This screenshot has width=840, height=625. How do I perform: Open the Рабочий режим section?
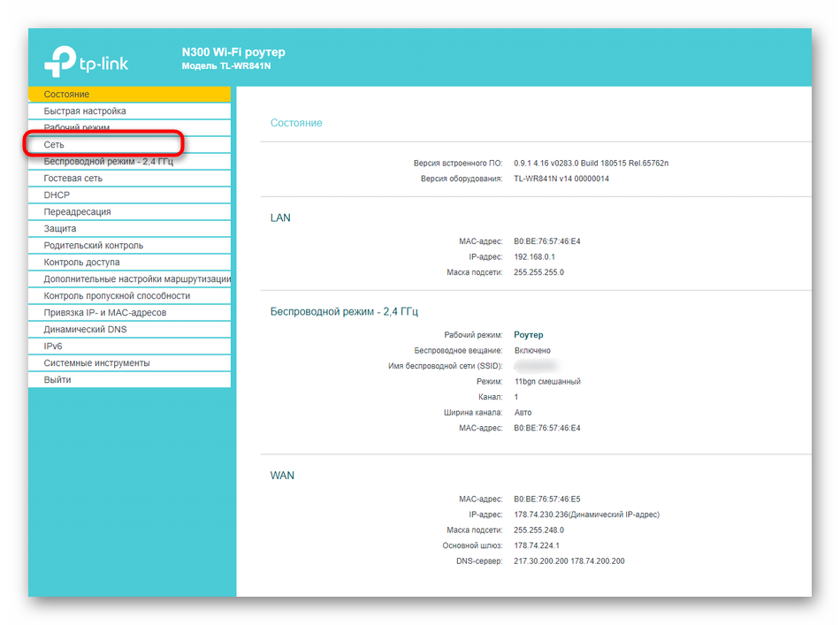click(x=77, y=128)
